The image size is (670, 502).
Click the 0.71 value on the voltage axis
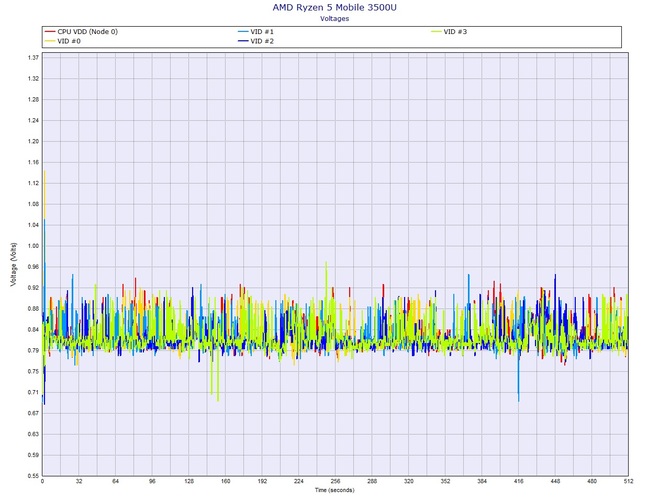[x=33, y=393]
